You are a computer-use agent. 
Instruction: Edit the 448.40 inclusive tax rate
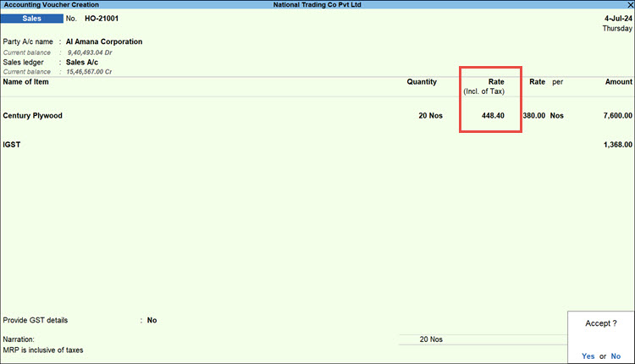point(493,115)
